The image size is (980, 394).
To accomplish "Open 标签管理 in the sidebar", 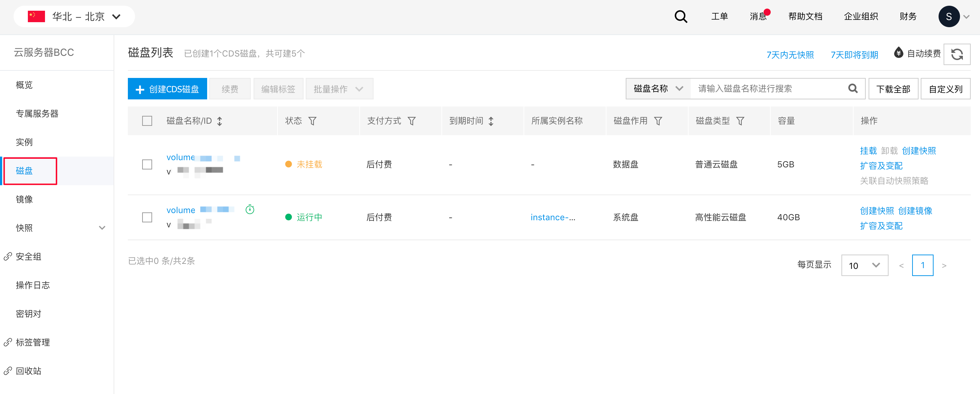I will (x=33, y=342).
